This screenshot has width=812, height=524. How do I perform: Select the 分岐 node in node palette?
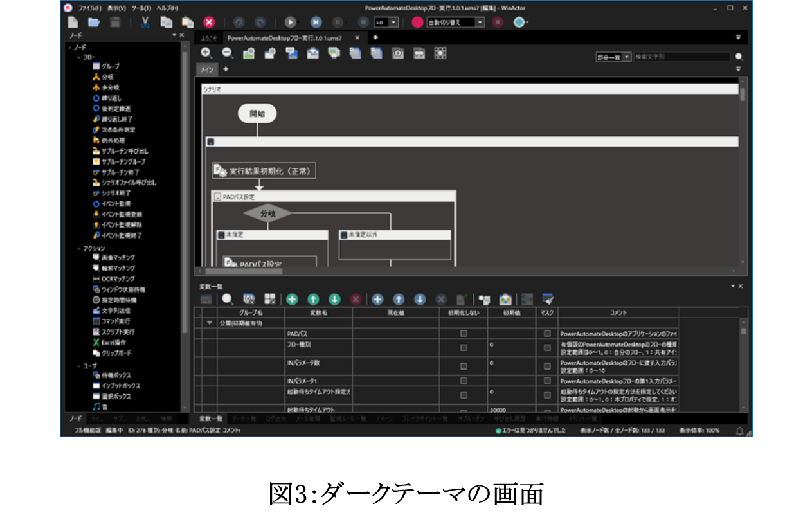click(103, 77)
